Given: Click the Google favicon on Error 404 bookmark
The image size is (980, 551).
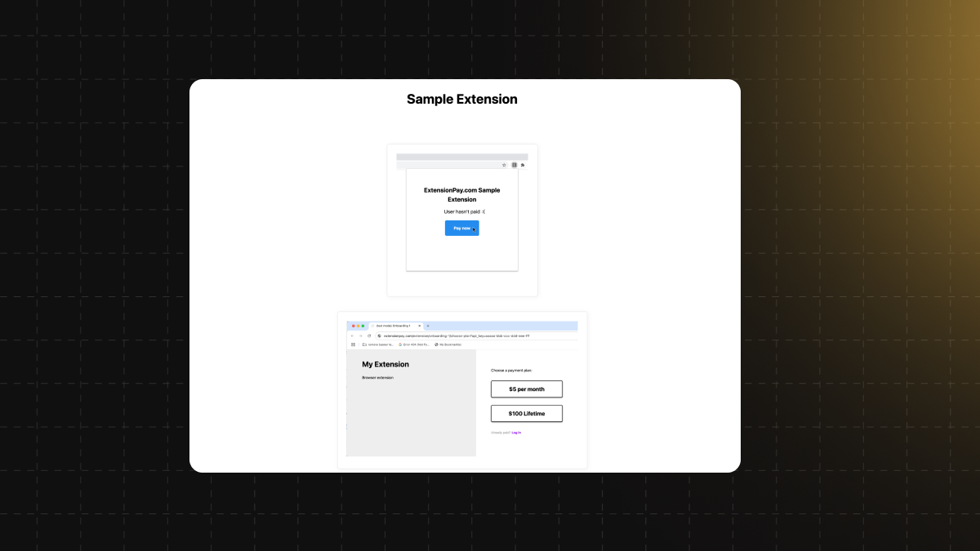Looking at the screenshot, I should click(x=399, y=344).
